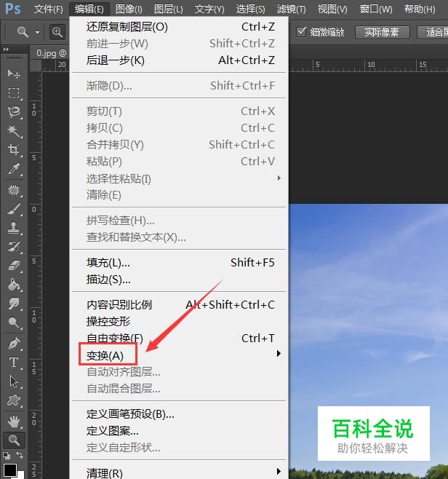
Task: Select the Brush tool
Action: 14,209
